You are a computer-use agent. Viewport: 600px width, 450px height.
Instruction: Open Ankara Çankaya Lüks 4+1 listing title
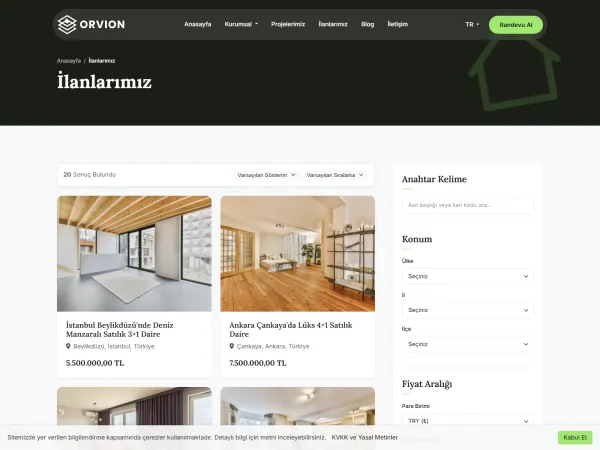[291, 329]
